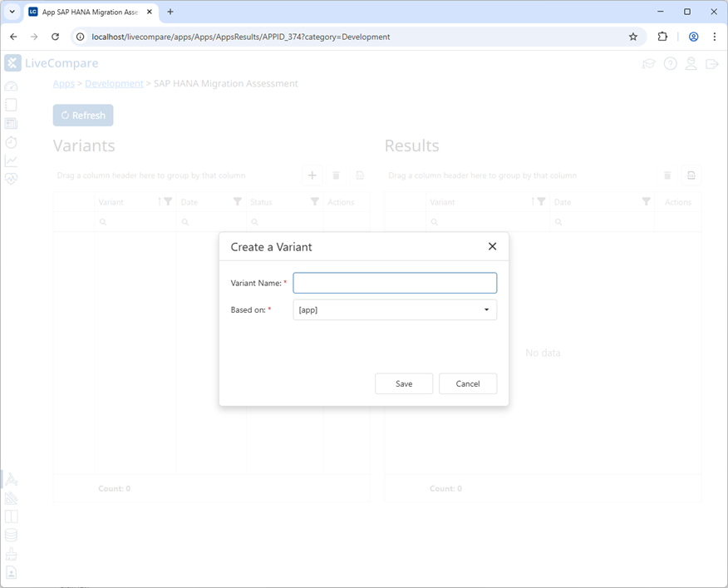
Task: Open the help question mark icon
Action: pos(670,64)
